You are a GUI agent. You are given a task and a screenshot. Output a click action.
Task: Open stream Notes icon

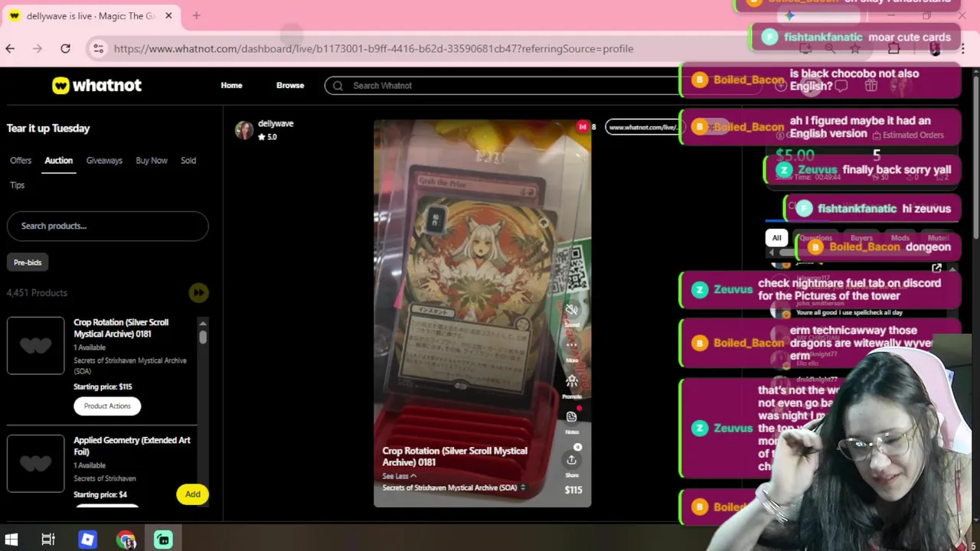point(571,416)
